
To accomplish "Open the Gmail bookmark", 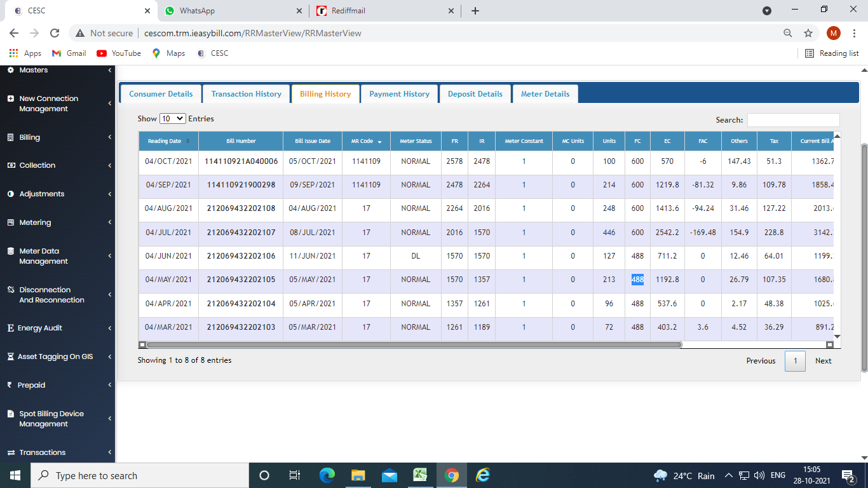I will coord(69,53).
